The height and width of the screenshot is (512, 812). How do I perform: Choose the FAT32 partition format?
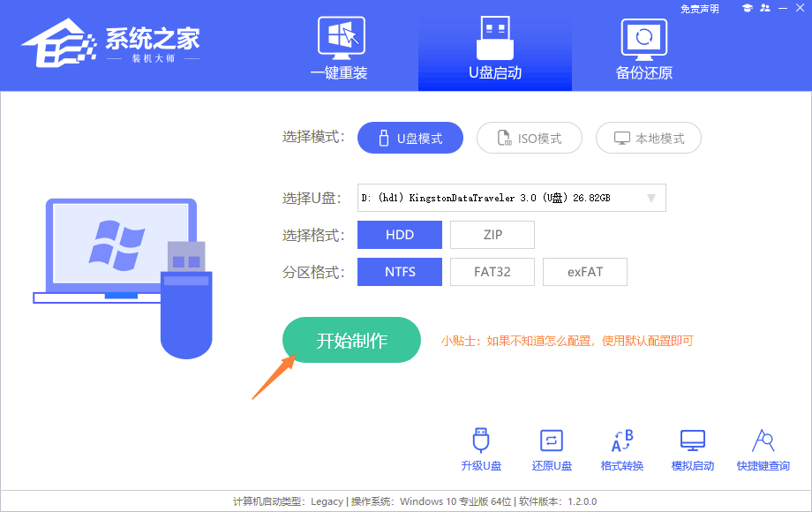pos(492,272)
